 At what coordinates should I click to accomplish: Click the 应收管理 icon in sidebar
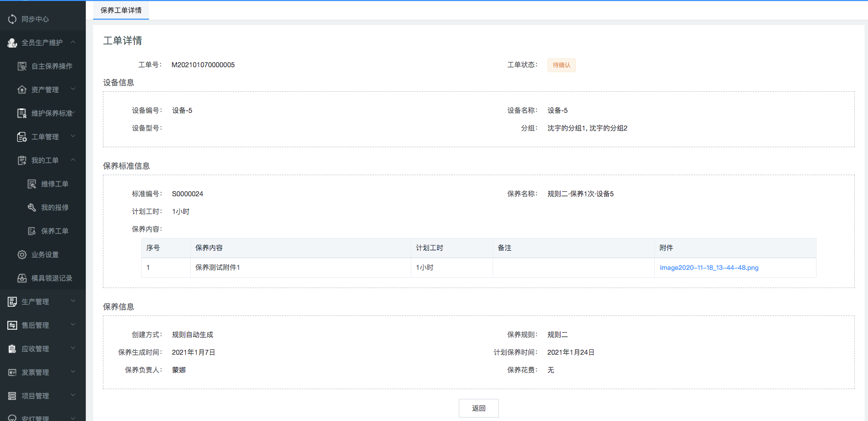click(12, 349)
